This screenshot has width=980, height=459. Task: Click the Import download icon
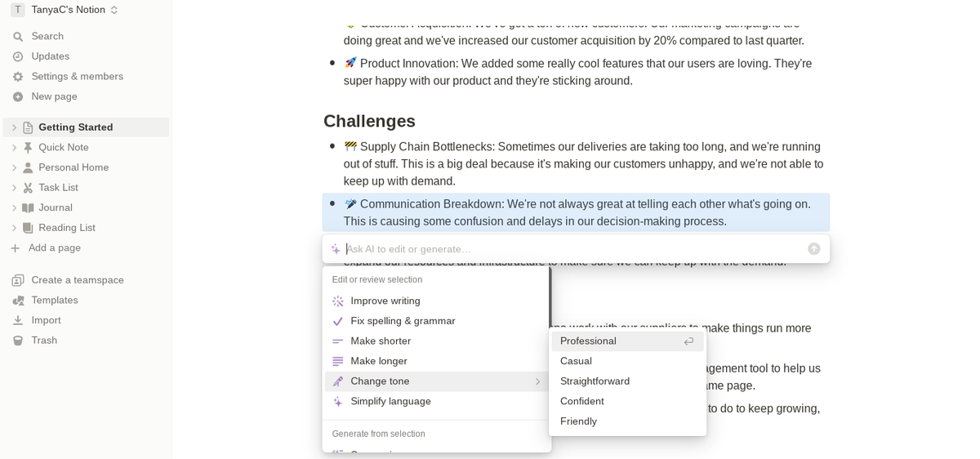point(18,320)
